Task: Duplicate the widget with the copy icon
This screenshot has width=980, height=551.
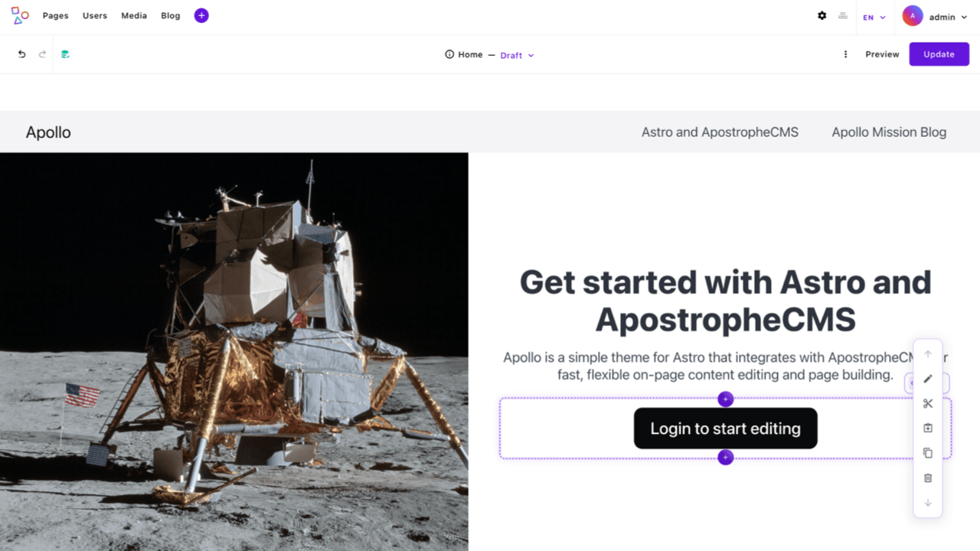Action: (928, 453)
